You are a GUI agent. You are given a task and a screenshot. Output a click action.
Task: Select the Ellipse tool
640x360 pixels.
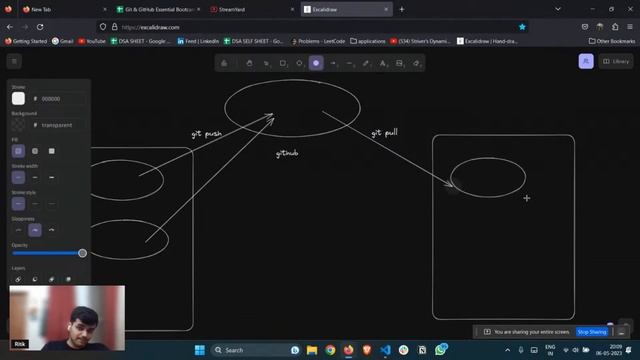coord(316,63)
